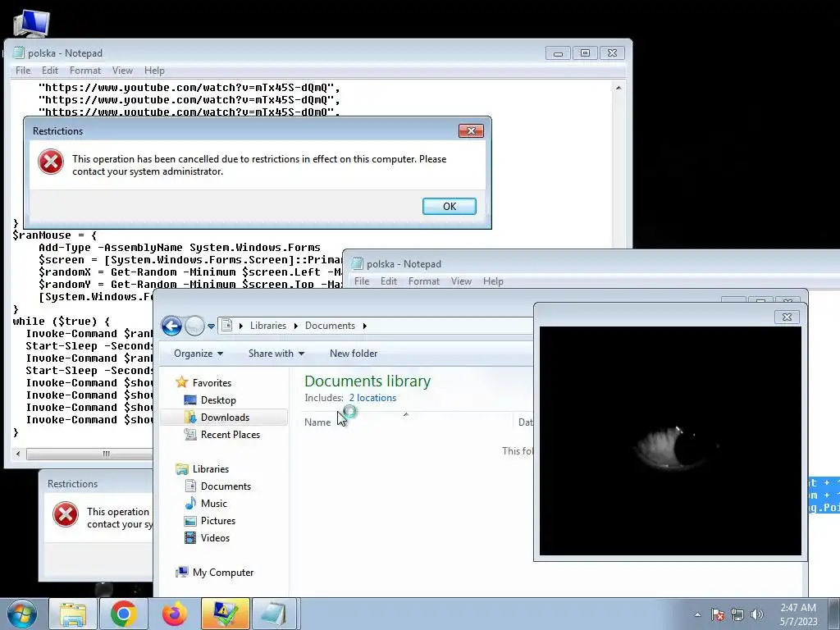Open File menu in back polska Notepad
Image resolution: width=840 pixels, height=630 pixels.
coord(23,71)
